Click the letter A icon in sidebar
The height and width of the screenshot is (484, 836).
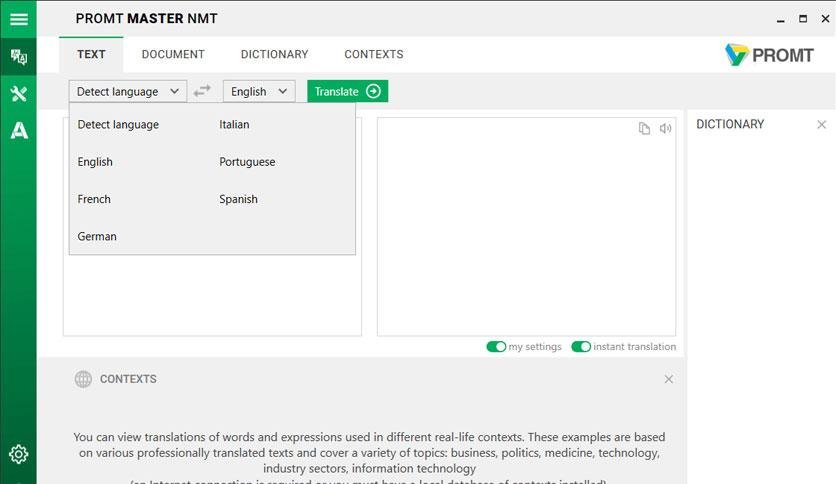point(19,131)
